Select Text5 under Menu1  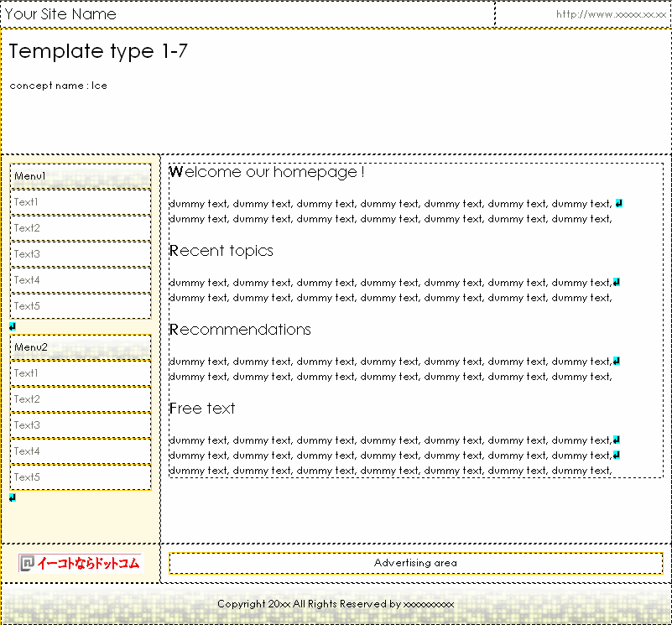[x=81, y=306]
